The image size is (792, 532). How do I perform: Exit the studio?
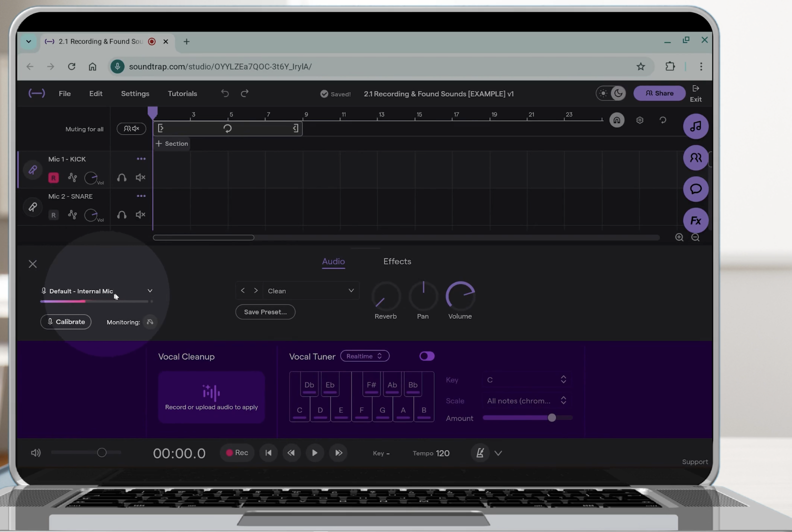(695, 93)
